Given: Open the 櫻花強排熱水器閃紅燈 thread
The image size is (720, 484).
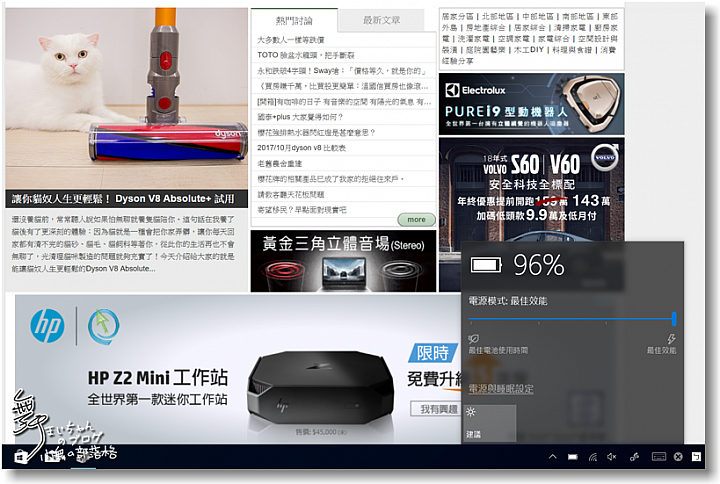Looking at the screenshot, I should (316, 132).
